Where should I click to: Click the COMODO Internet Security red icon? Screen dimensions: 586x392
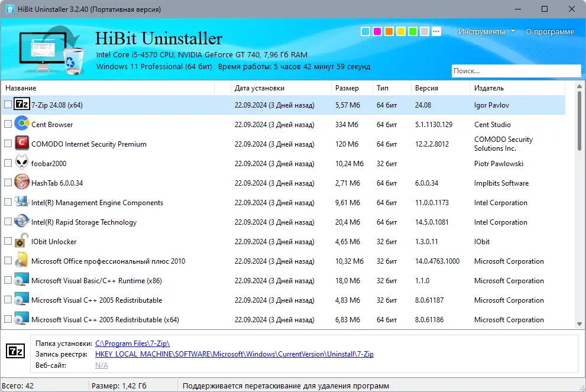[21, 143]
